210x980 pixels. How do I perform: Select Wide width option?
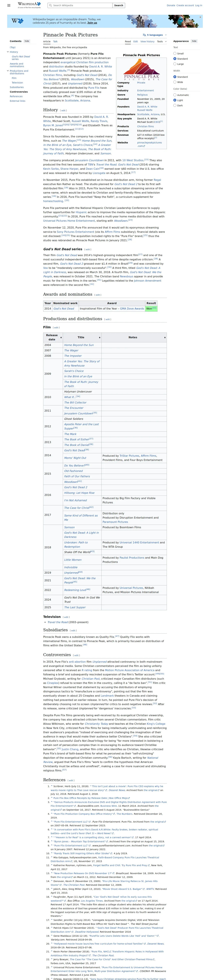point(175,82)
